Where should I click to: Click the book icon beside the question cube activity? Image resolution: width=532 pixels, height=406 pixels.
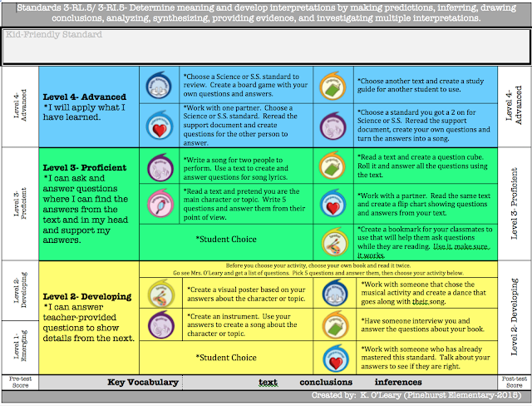click(332, 166)
